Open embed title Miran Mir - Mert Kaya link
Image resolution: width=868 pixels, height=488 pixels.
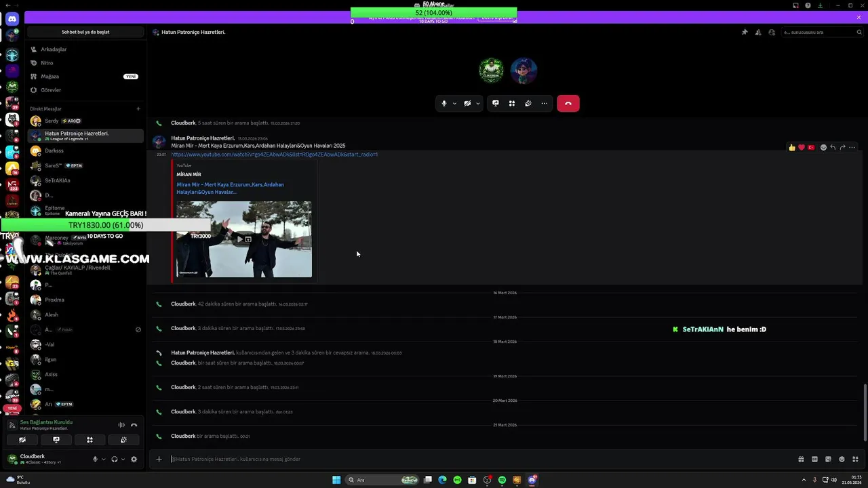click(x=230, y=188)
